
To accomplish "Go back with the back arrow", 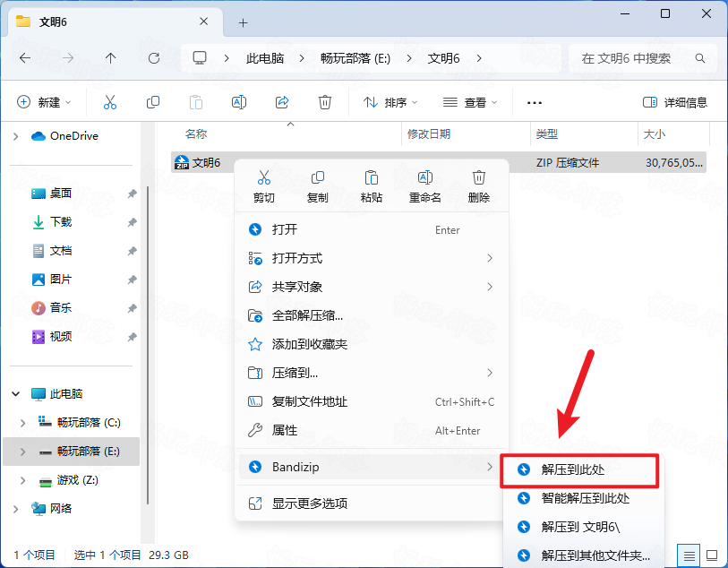I will tap(25, 58).
